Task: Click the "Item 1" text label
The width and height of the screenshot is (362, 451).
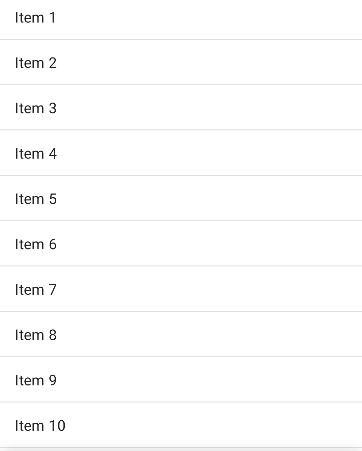Action: [x=35, y=18]
